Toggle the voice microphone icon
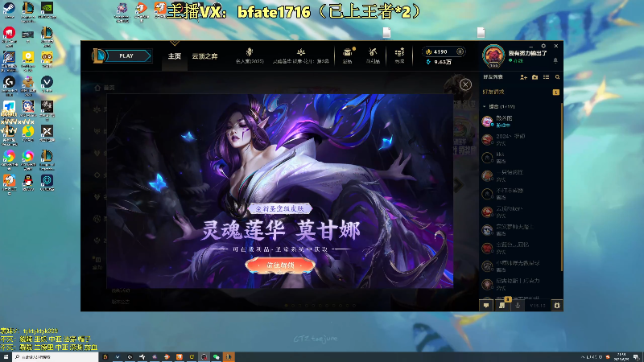This screenshot has width=644, height=362. (518, 306)
